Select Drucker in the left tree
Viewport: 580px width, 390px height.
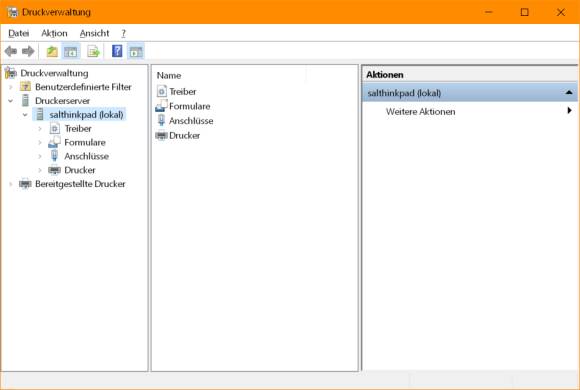pyautogui.click(x=80, y=170)
